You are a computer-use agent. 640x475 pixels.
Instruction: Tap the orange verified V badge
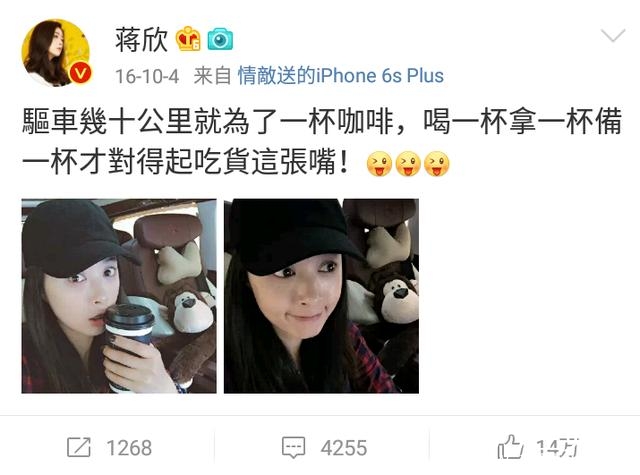coord(80,73)
